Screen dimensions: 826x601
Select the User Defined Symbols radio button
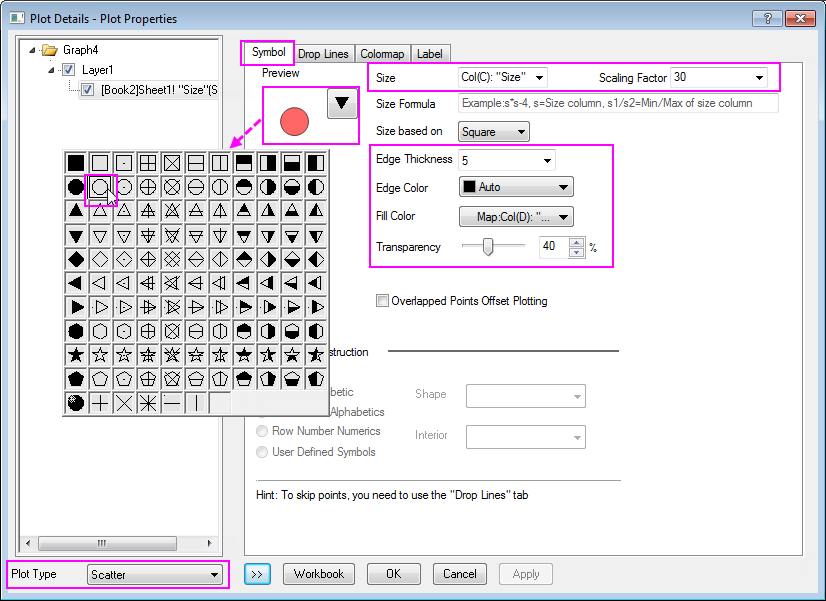[263, 452]
